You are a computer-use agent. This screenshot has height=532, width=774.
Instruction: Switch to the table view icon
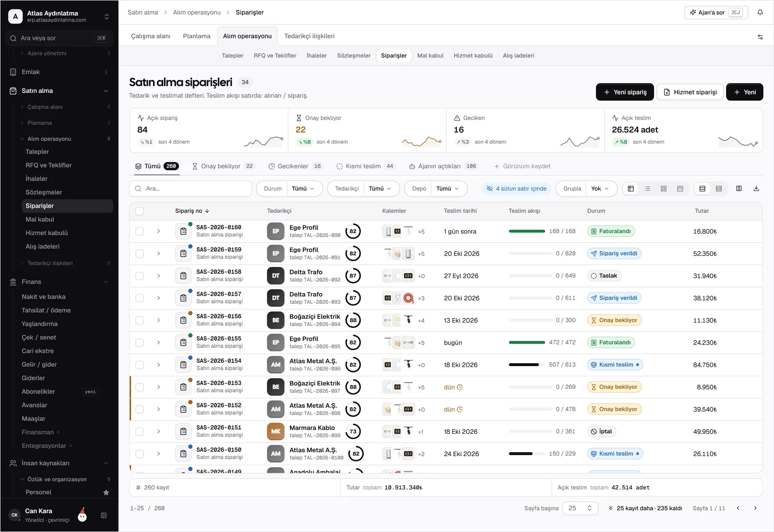coord(631,189)
